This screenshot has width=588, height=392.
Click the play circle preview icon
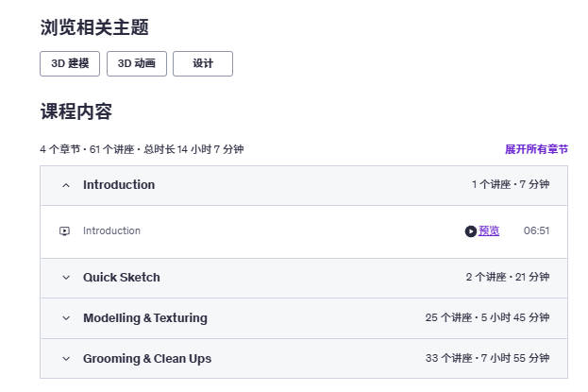tap(471, 231)
